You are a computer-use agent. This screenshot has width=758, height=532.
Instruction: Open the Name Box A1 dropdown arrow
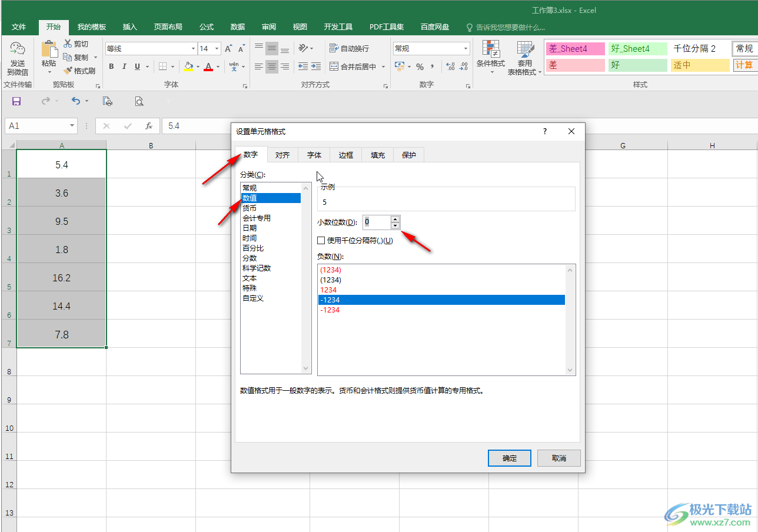pos(73,126)
